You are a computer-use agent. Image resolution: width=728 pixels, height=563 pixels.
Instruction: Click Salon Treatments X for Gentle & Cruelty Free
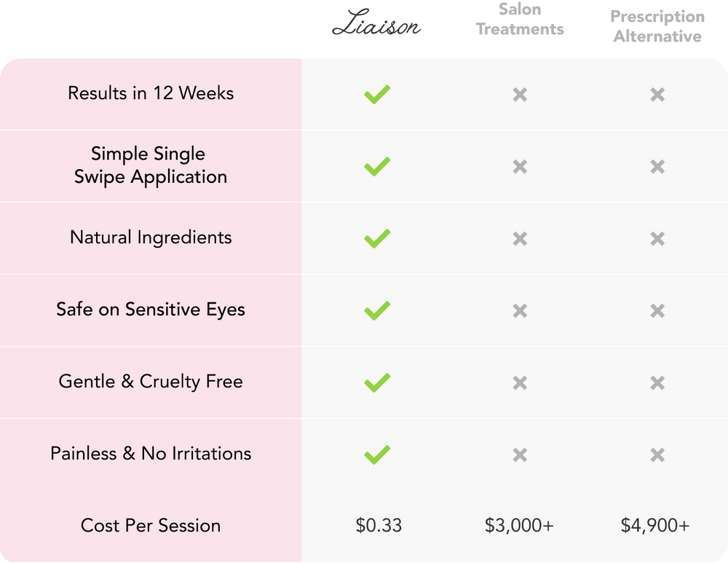click(520, 382)
